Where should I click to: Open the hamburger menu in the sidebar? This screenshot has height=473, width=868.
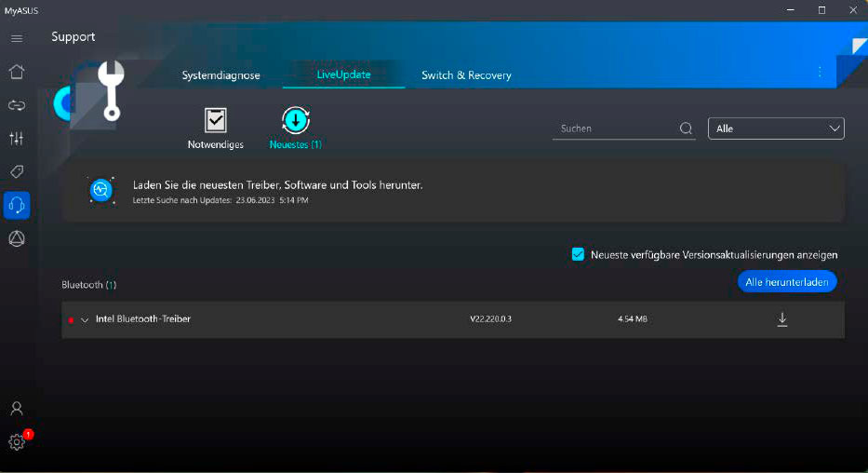(x=17, y=38)
